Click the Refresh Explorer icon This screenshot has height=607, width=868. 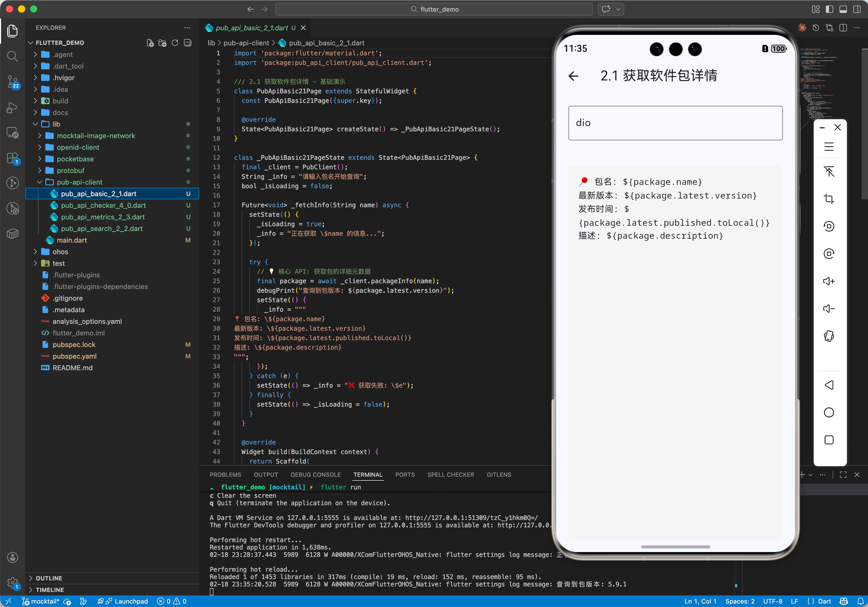pyautogui.click(x=175, y=43)
